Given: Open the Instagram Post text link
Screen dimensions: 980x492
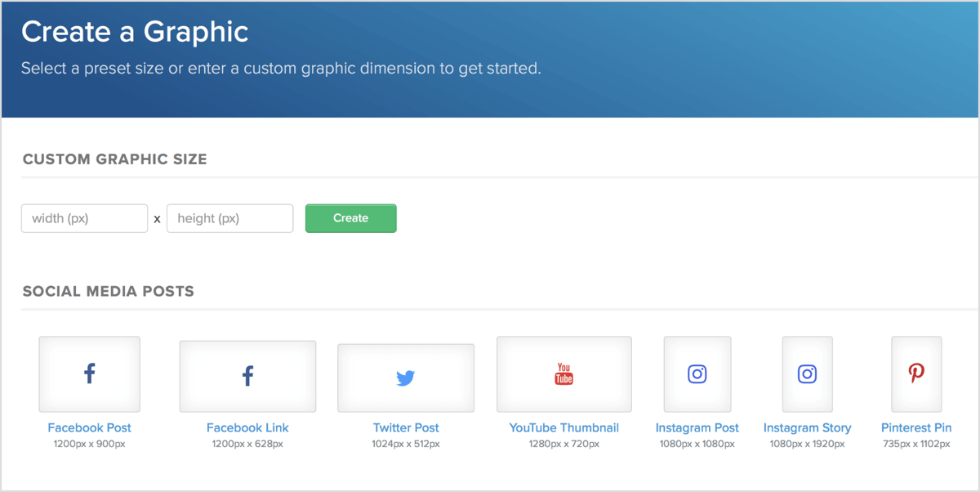Looking at the screenshot, I should pyautogui.click(x=697, y=427).
